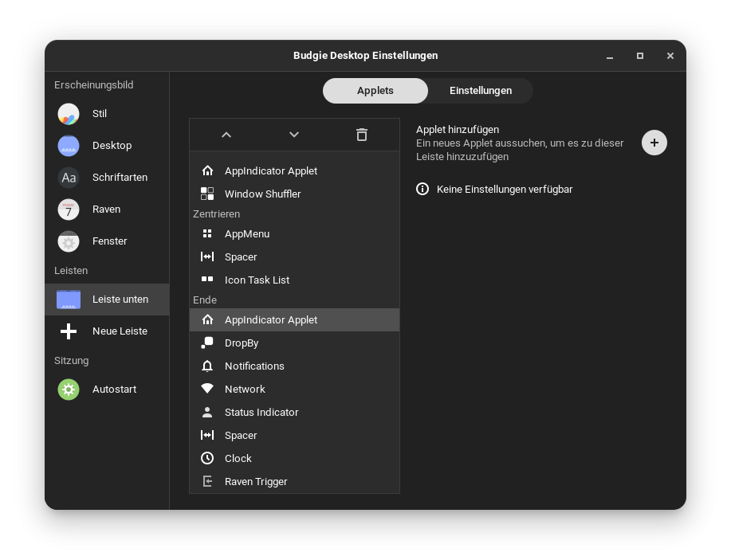Click the Window Shuffler grid icon
This screenshot has width=731, height=560.
207,194
